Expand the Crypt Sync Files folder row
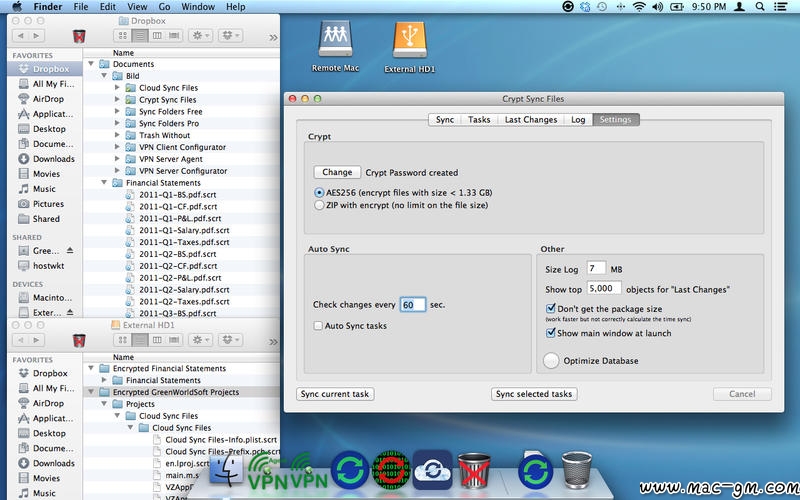The width and height of the screenshot is (800, 500). 117,99
